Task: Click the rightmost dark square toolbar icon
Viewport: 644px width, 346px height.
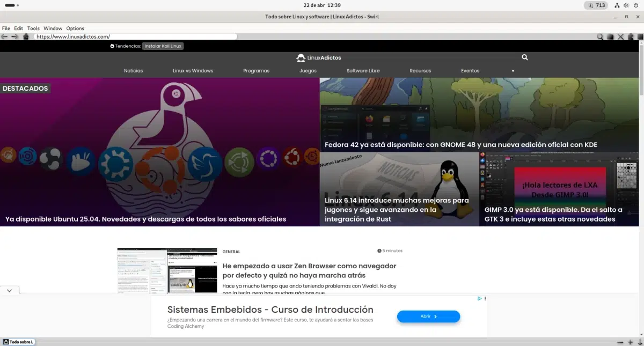Action: click(639, 36)
